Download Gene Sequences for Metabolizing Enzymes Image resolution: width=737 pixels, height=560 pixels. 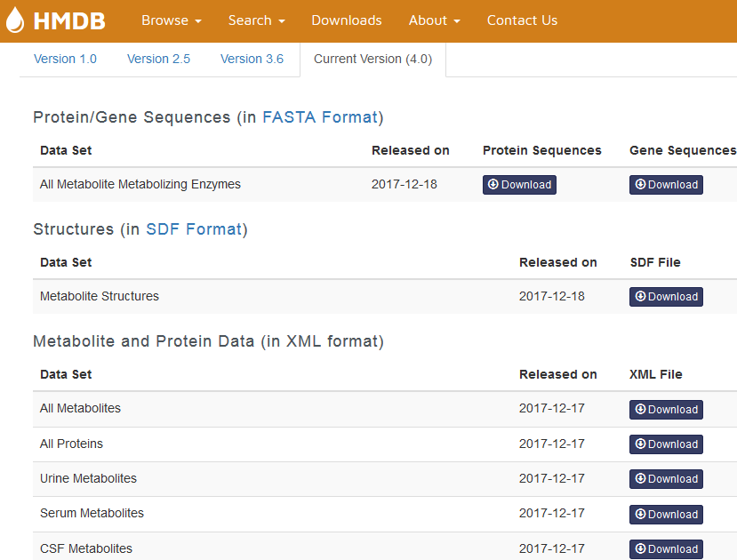666,185
